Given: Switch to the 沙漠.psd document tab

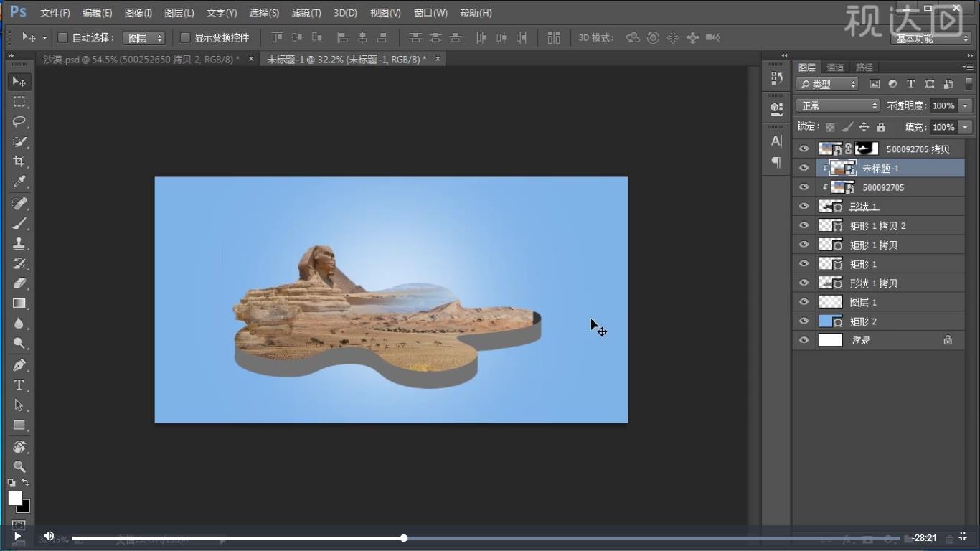Looking at the screenshot, I should click(x=141, y=60).
